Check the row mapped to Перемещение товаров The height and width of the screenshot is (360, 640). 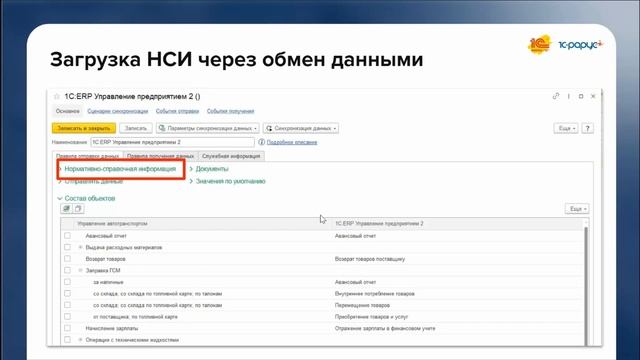67,305
